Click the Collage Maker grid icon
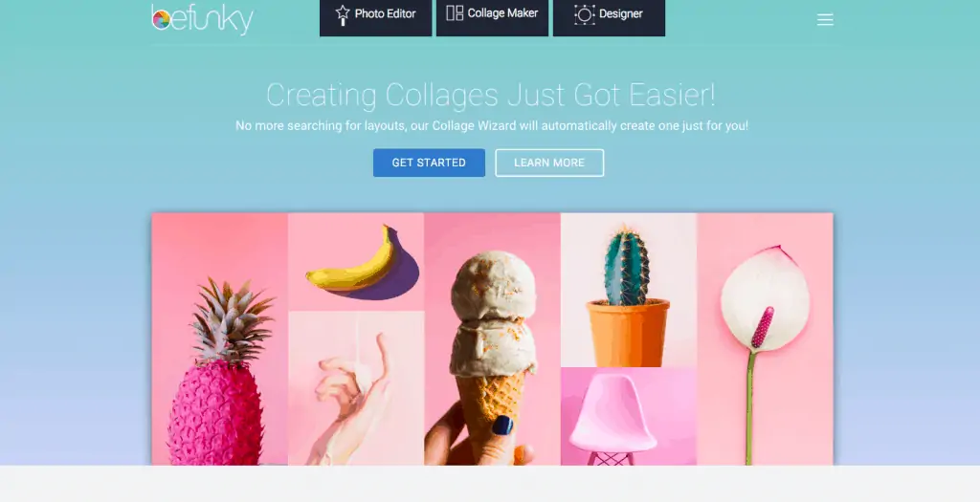The image size is (980, 502). pos(455,13)
